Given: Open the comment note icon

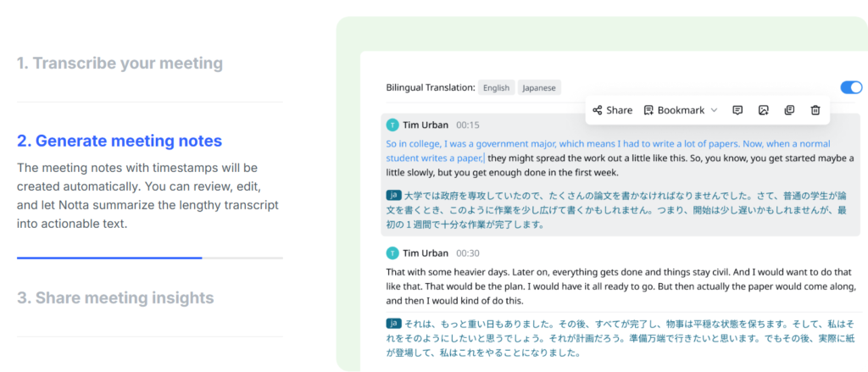Looking at the screenshot, I should click(737, 110).
